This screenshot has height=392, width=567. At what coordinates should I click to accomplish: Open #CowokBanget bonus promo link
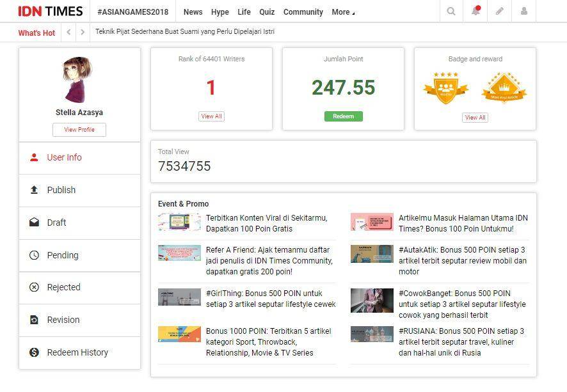(462, 304)
